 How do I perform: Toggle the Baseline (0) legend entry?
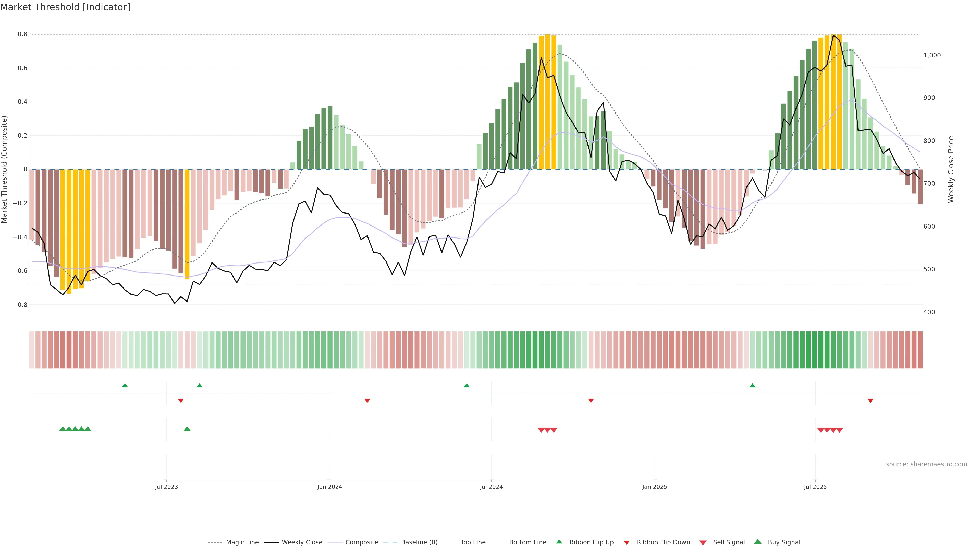419,542
